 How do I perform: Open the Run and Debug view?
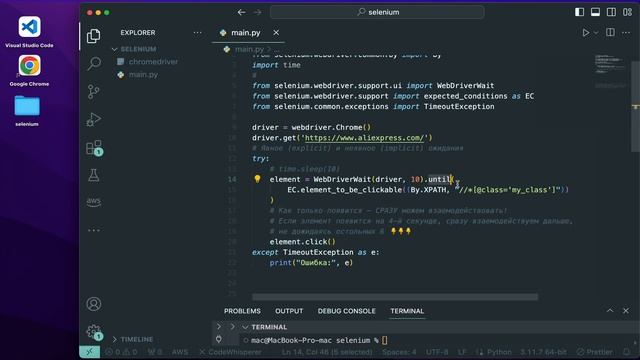(93, 119)
